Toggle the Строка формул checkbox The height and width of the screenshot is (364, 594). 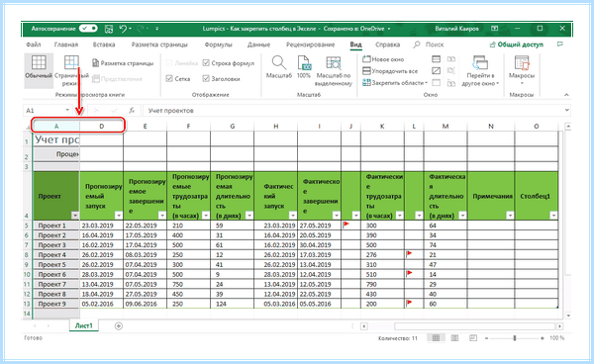point(229,63)
